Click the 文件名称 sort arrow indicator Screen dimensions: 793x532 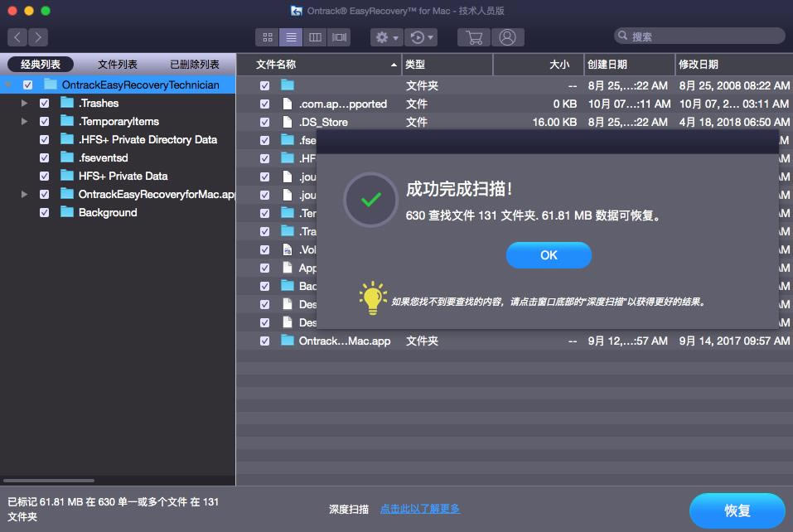coord(394,65)
